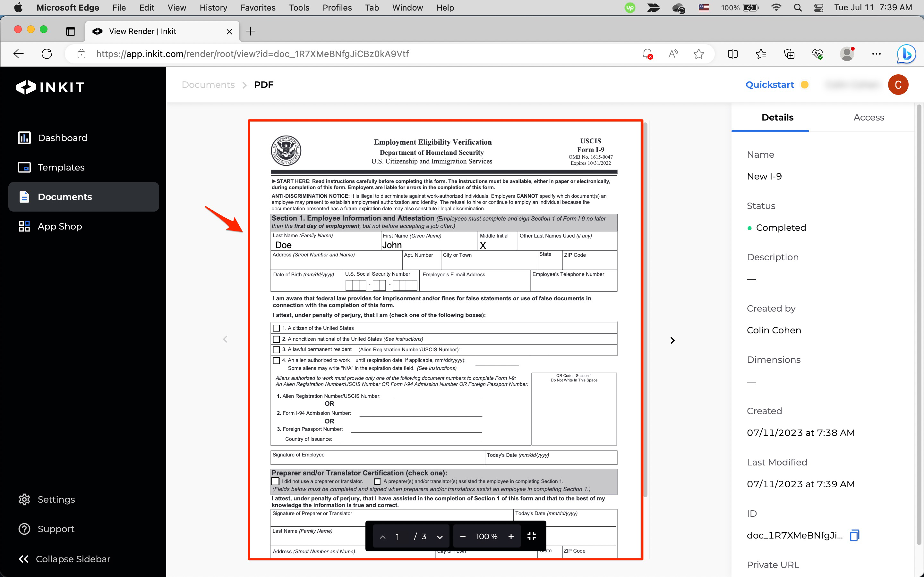The image size is (924, 577).
Task: Zoom out with the minus icon
Action: tap(463, 536)
